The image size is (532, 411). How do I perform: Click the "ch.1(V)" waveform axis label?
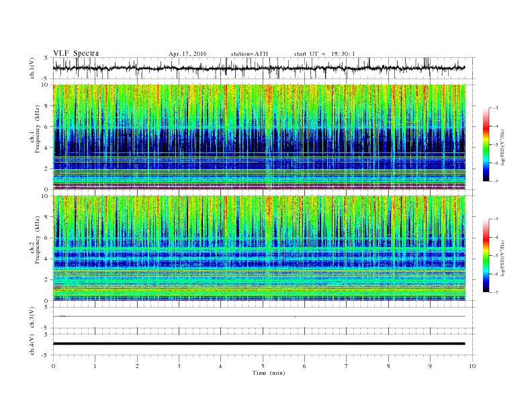(x=32, y=68)
